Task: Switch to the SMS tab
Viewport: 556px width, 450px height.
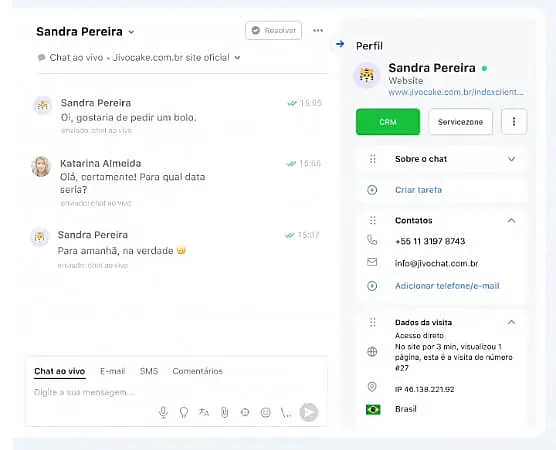Action: (149, 371)
